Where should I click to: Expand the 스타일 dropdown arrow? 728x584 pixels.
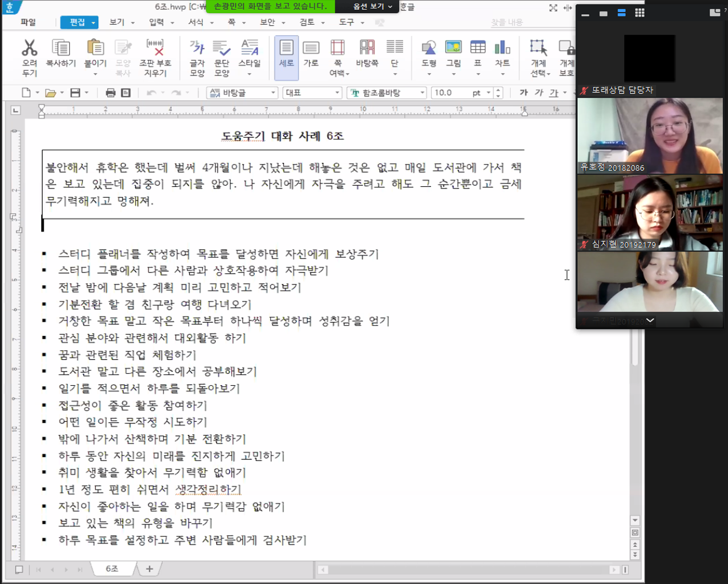pyautogui.click(x=250, y=74)
